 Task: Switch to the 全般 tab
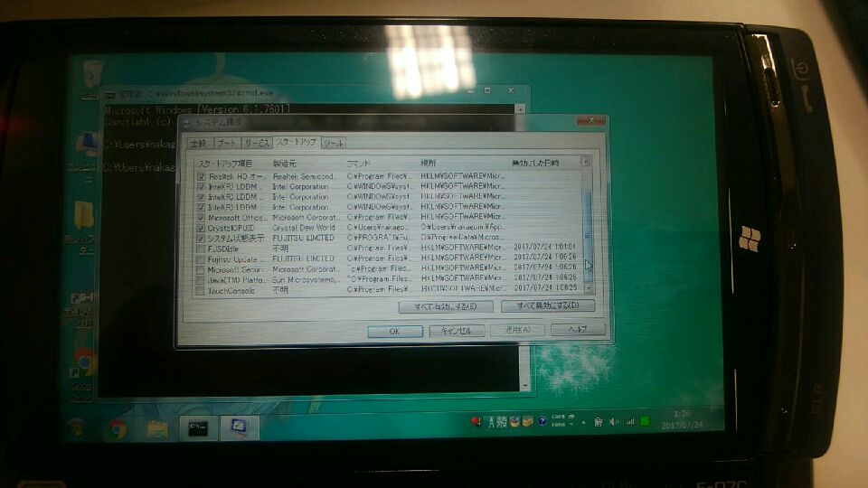pos(199,144)
